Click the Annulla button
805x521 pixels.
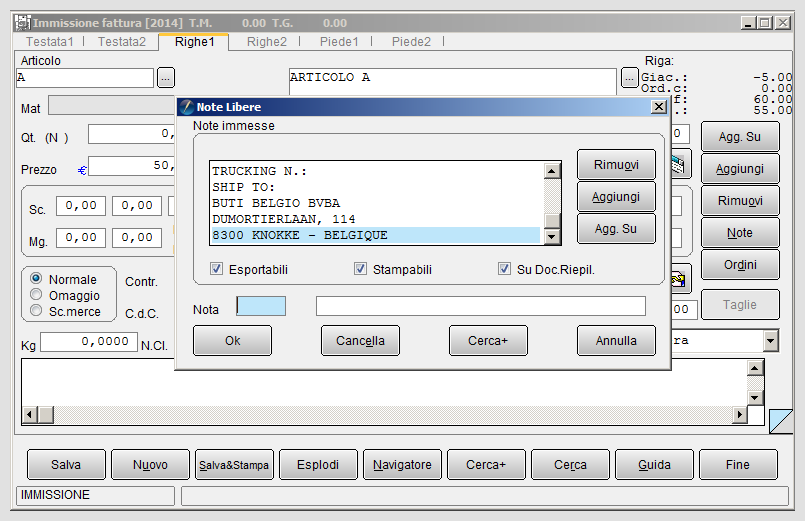(616, 340)
